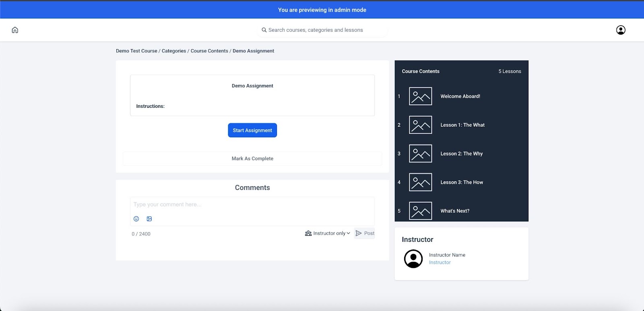
Task: Click the emoji picker icon in comments
Action: [136, 219]
